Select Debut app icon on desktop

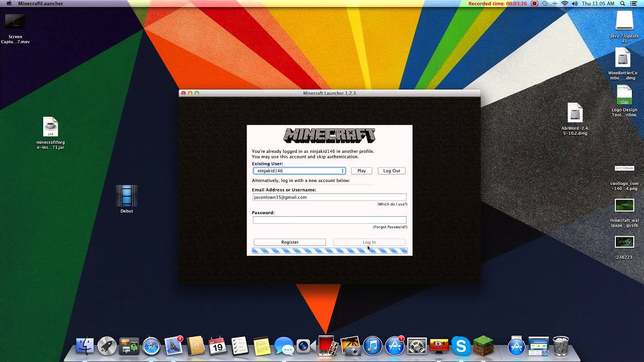(127, 199)
